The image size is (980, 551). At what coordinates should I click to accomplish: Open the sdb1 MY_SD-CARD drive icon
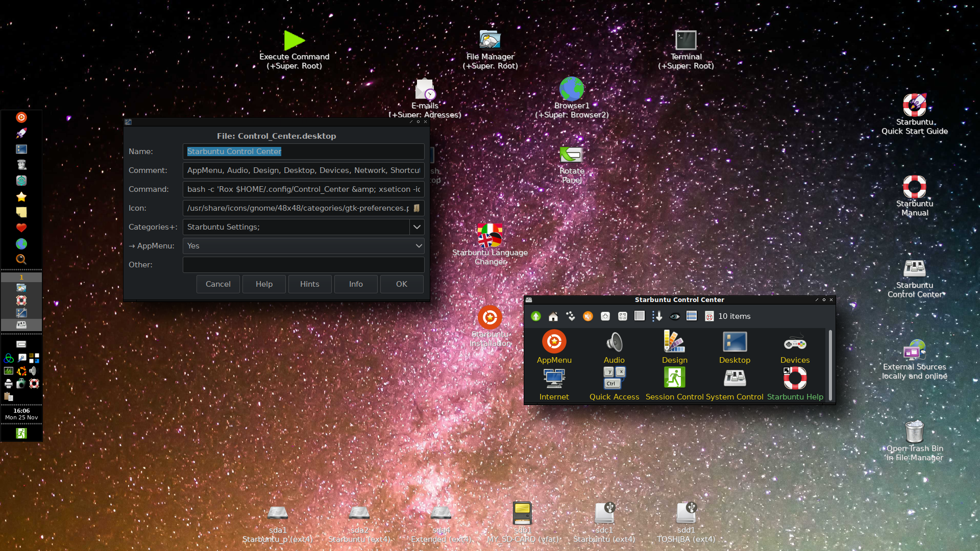pyautogui.click(x=523, y=522)
